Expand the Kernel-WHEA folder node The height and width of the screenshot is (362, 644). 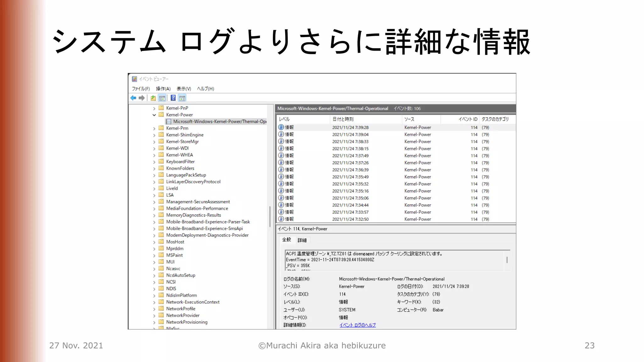154,155
